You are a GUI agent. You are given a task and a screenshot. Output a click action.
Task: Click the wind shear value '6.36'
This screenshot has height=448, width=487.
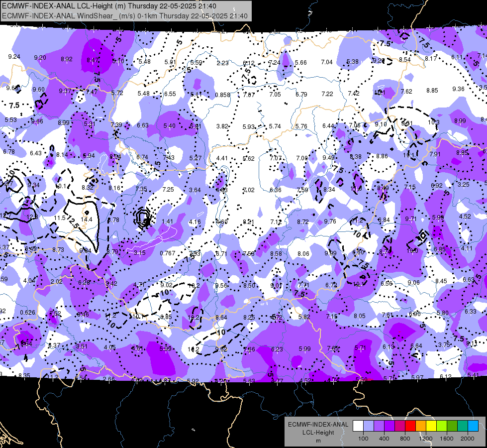[x=276, y=190]
